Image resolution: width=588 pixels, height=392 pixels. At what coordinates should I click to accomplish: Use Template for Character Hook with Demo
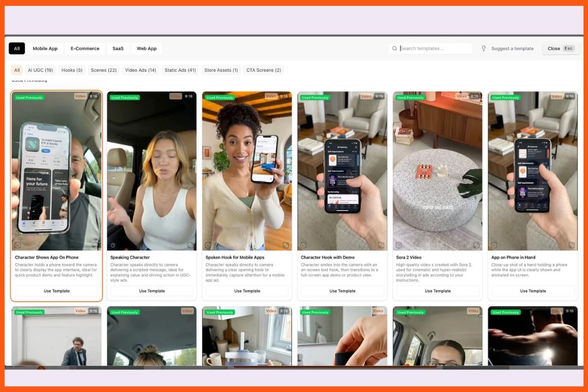tap(342, 291)
